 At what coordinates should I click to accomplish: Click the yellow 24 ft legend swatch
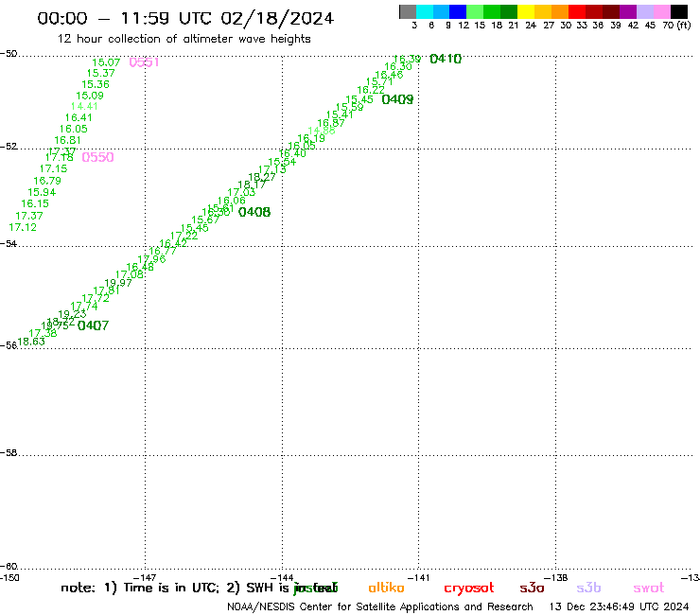point(526,11)
